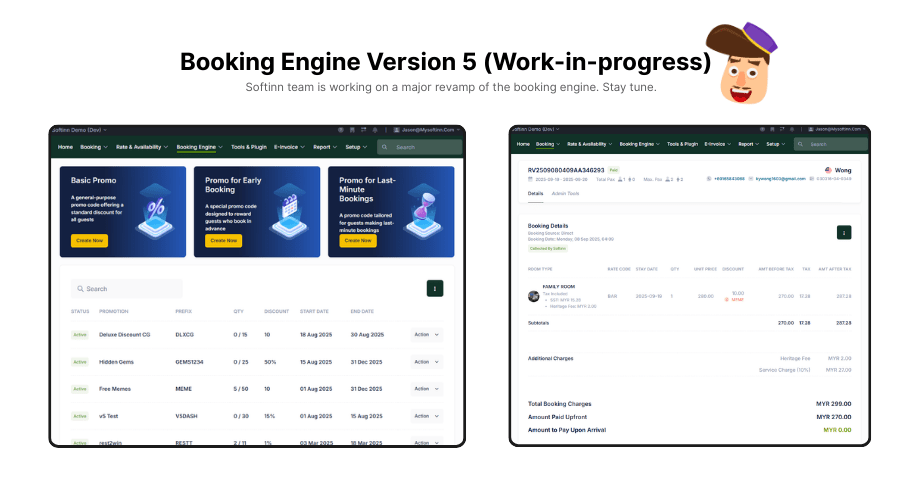Click the Hidden Gems promotion name
The image size is (920, 481).
116,362
